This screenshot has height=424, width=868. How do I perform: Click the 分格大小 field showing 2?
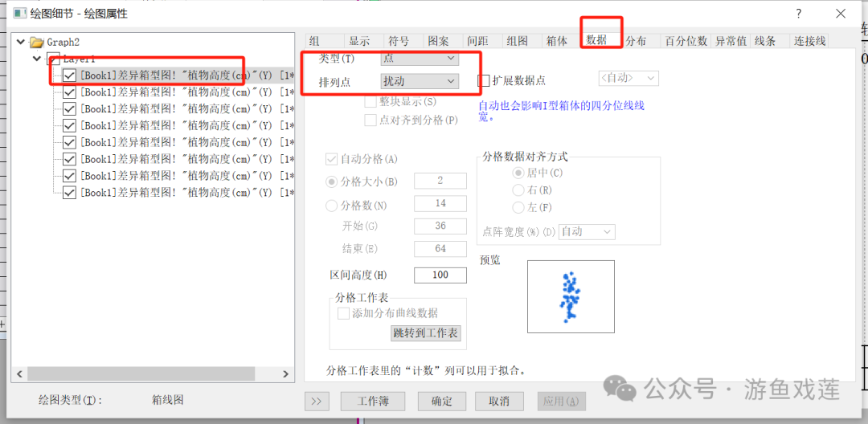point(440,181)
